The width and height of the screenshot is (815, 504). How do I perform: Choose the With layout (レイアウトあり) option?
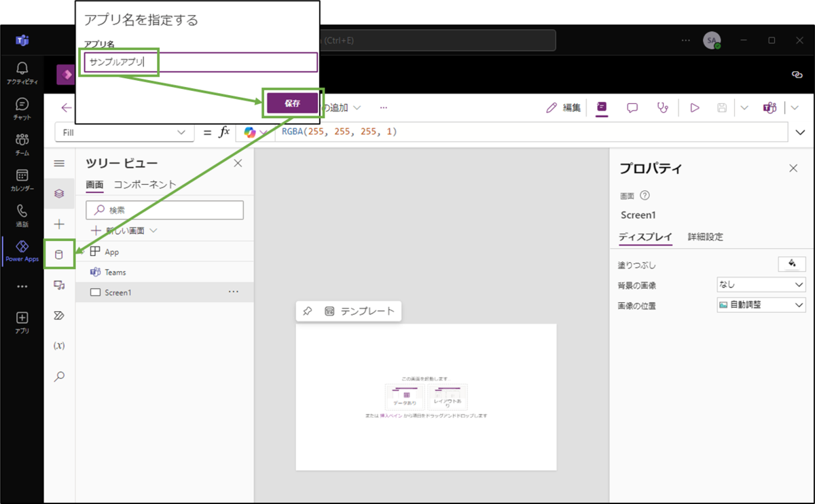pos(448,397)
